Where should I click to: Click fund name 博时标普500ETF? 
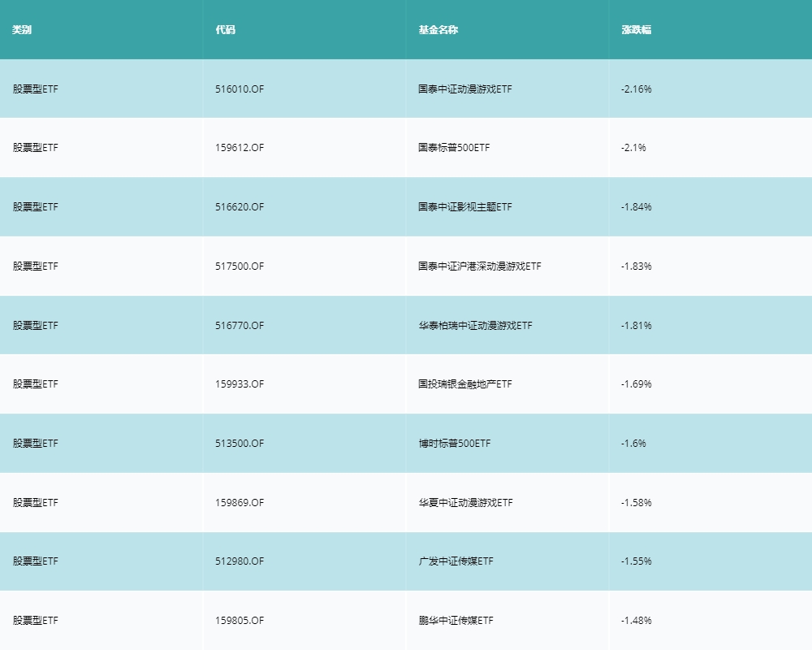[454, 443]
